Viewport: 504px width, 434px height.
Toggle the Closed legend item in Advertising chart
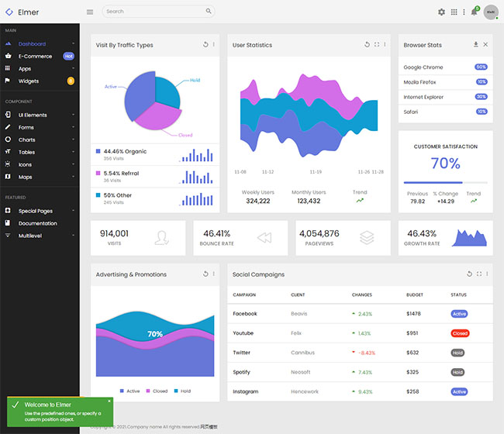pyautogui.click(x=157, y=391)
